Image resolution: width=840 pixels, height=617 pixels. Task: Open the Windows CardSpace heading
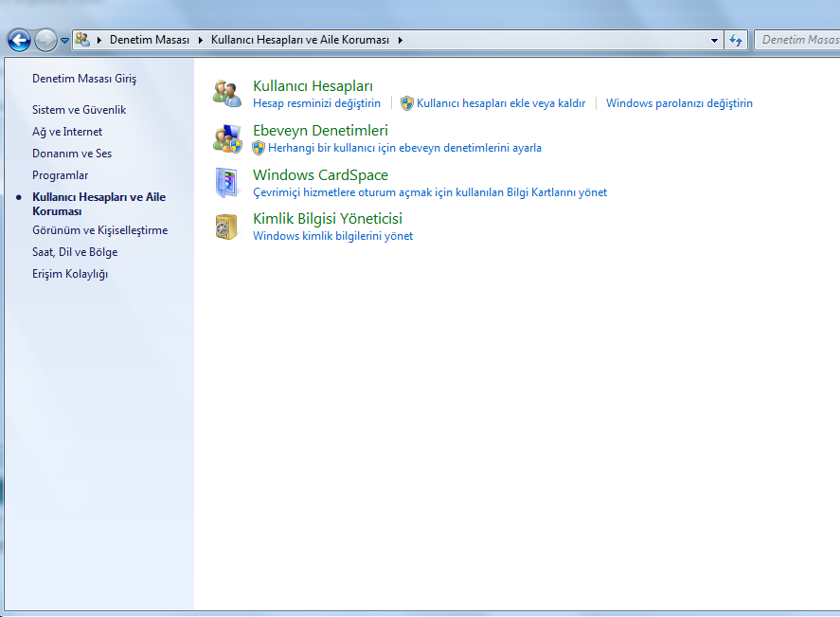[x=320, y=174]
